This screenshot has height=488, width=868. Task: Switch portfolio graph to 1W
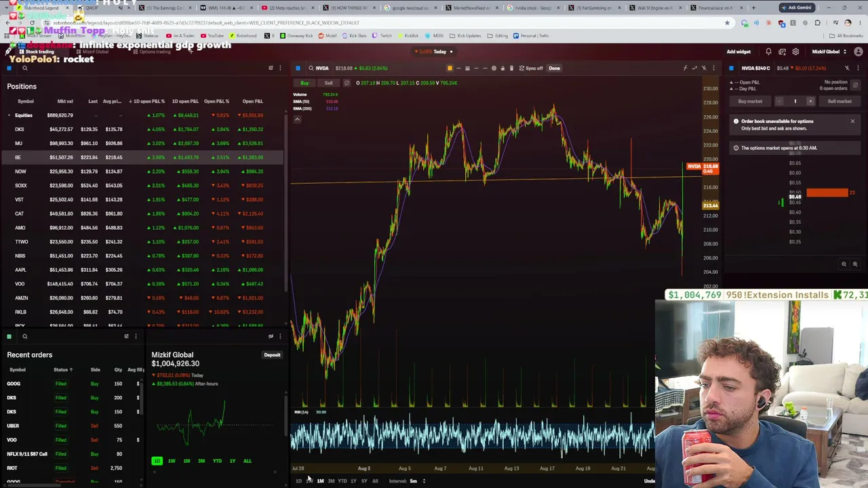[172, 461]
